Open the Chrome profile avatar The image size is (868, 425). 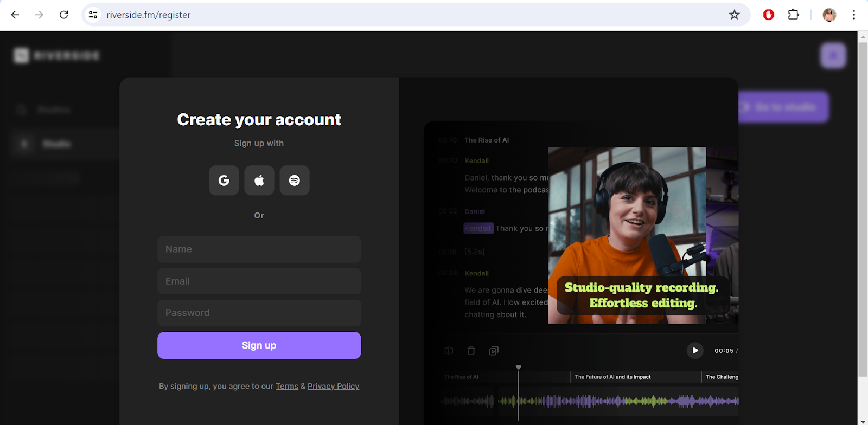(829, 15)
